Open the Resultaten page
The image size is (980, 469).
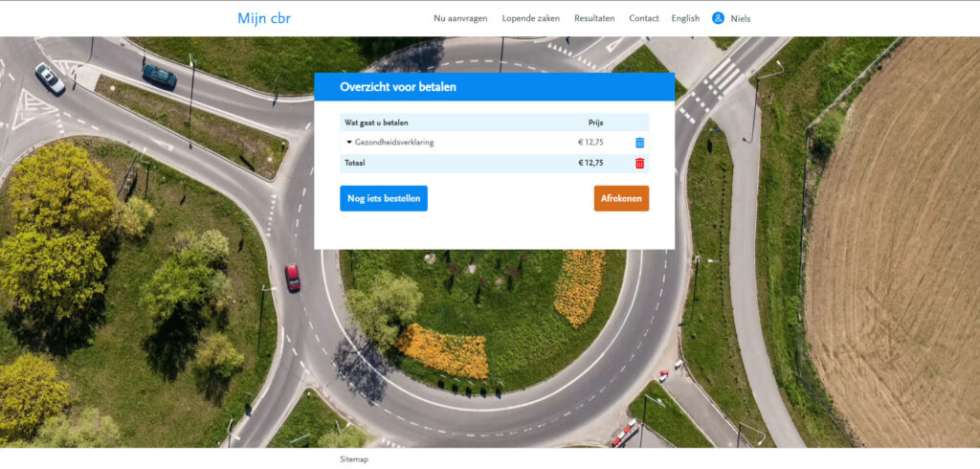pyautogui.click(x=594, y=18)
